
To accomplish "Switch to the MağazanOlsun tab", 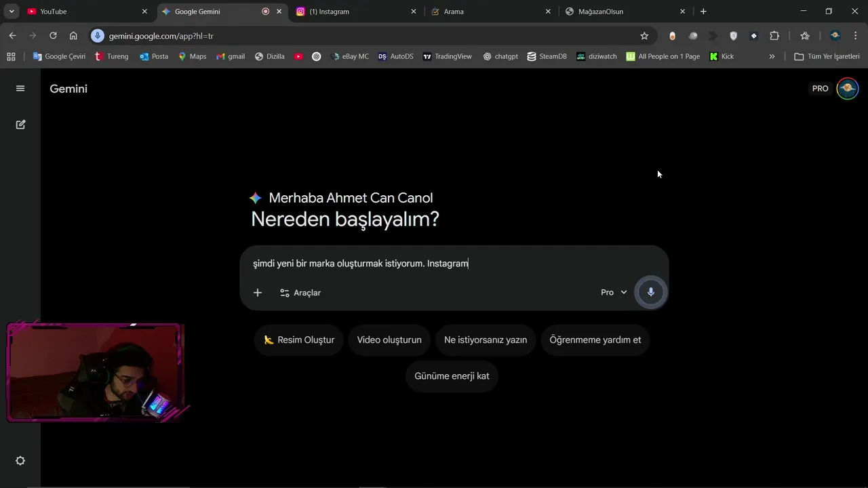I will 625,12.
